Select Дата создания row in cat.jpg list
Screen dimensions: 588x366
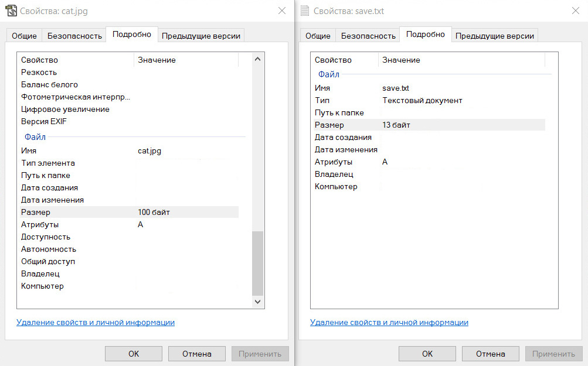(128, 187)
